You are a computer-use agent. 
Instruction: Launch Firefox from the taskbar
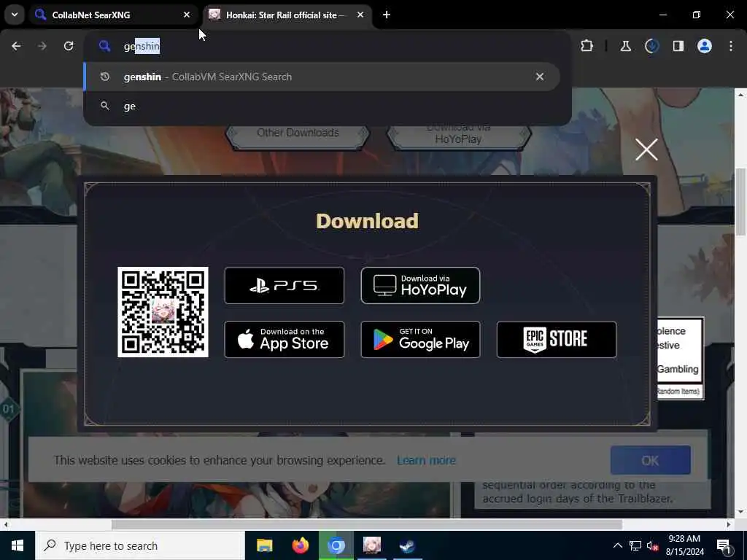point(300,545)
